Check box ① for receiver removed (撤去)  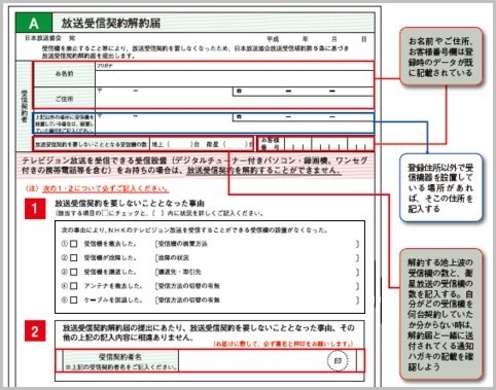click(74, 244)
